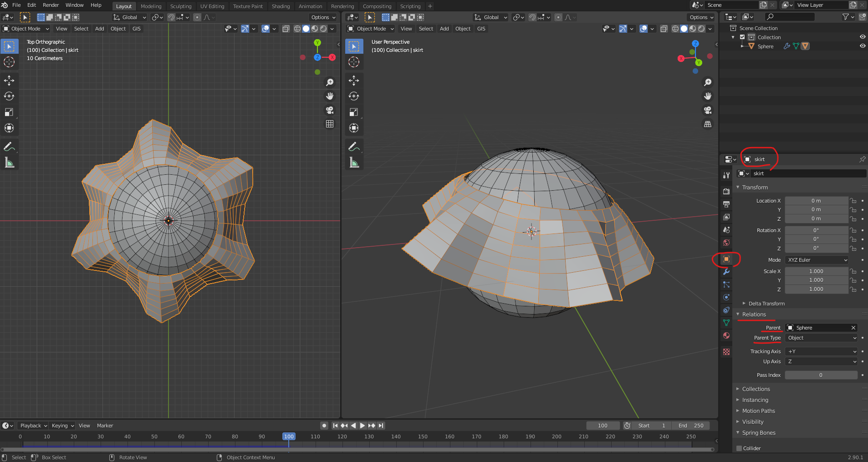This screenshot has width=868, height=462.
Task: Expand the Delta Transform section
Action: pos(766,304)
